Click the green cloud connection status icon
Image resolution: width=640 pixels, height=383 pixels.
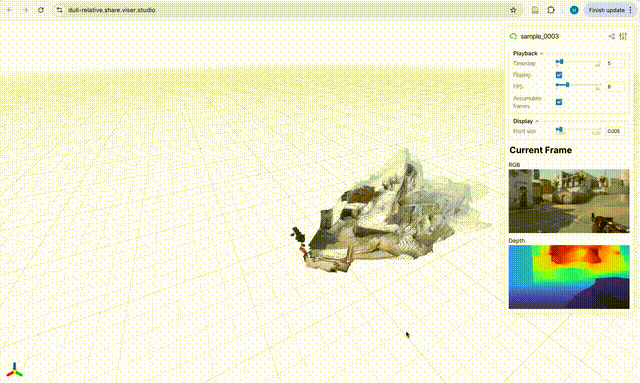point(513,36)
